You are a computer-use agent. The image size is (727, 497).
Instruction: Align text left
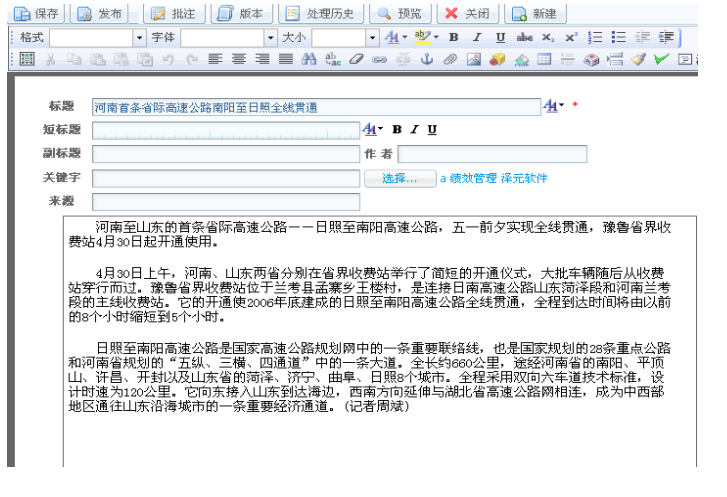[x=215, y=59]
